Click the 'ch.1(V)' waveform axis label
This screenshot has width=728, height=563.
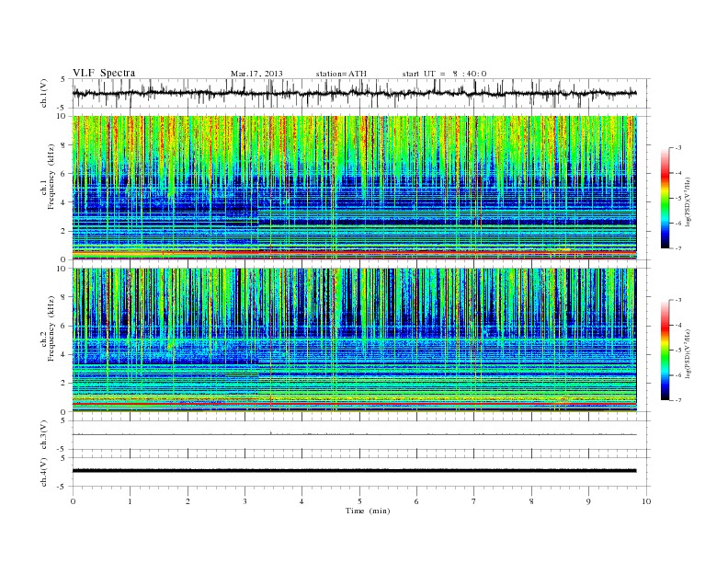click(44, 93)
